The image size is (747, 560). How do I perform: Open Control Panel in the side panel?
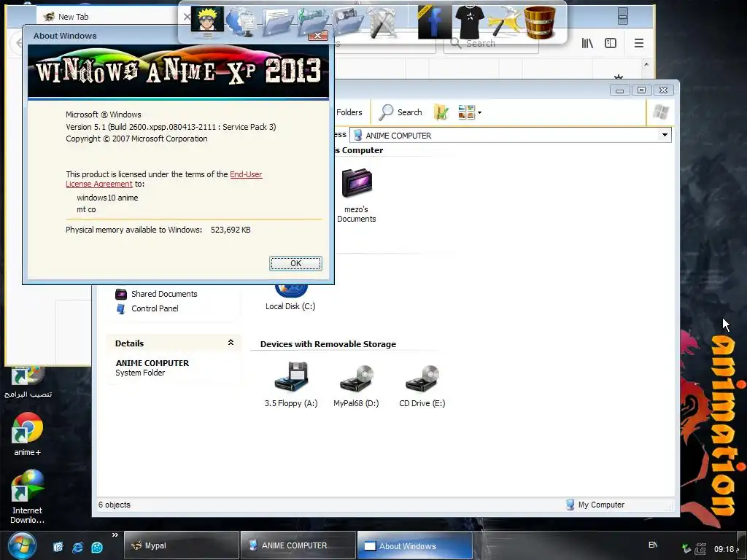tap(147, 308)
